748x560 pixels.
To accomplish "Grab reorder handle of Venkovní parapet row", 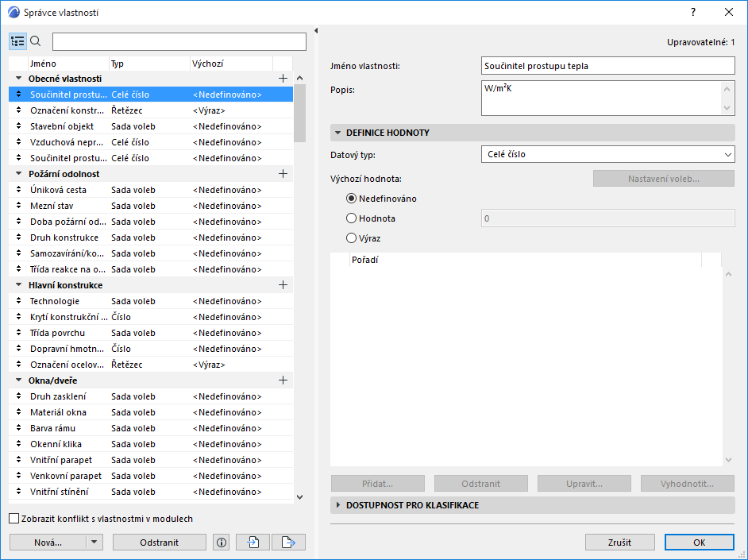I will tap(18, 476).
